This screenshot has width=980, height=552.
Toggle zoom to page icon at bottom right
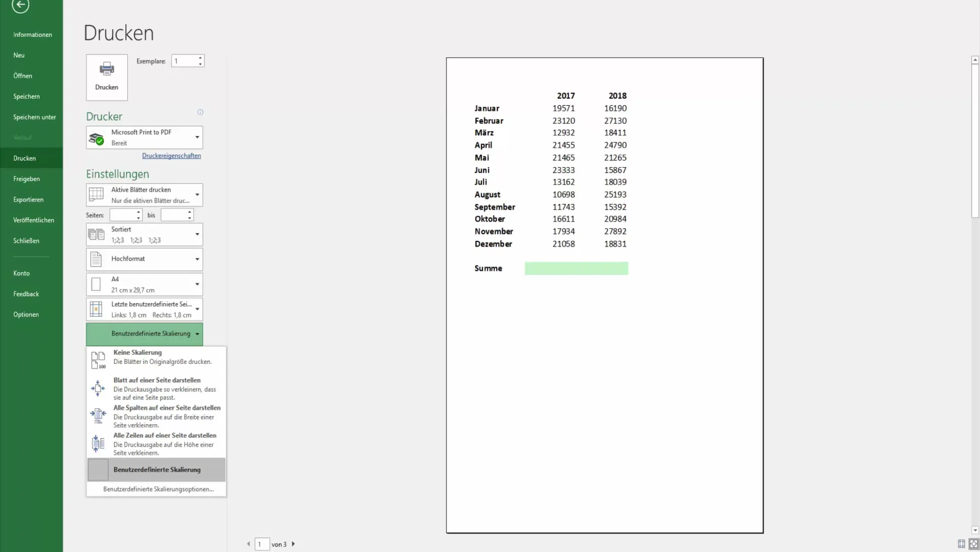(x=973, y=544)
